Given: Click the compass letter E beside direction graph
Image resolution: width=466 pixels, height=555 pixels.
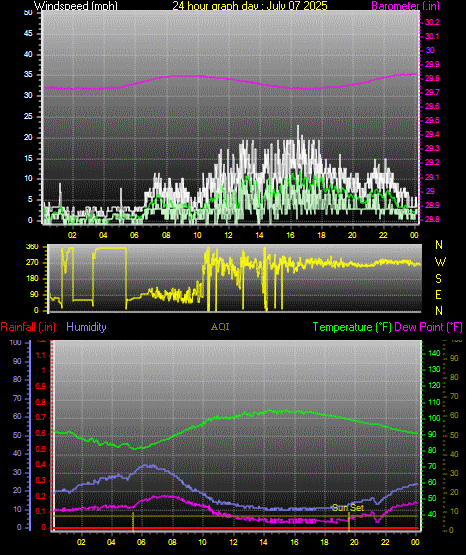Looking at the screenshot, I should click(x=438, y=294).
